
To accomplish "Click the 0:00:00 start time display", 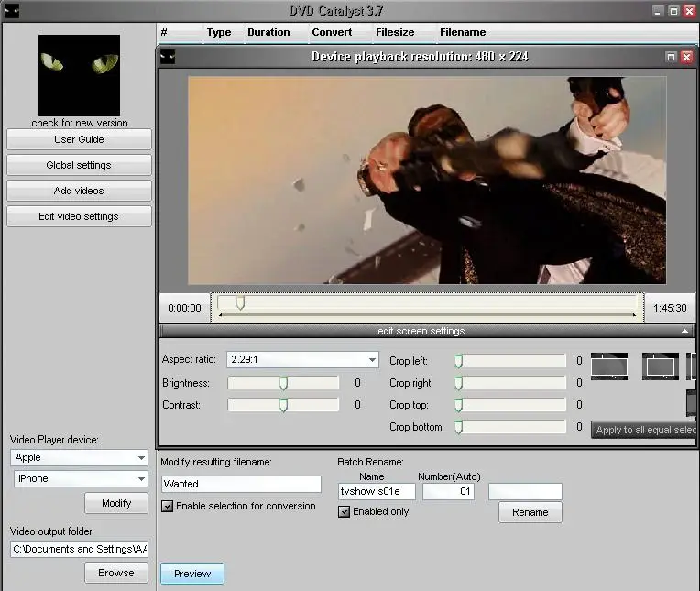I will point(184,308).
